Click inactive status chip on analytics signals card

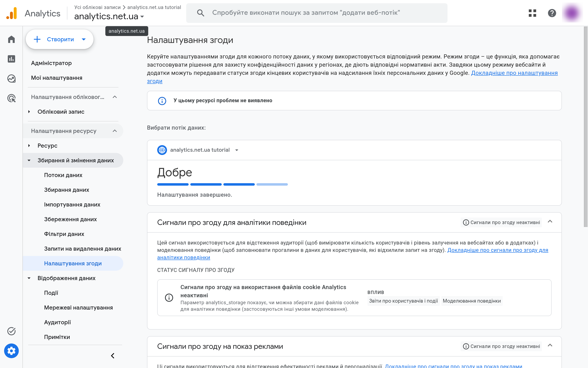pos(501,222)
